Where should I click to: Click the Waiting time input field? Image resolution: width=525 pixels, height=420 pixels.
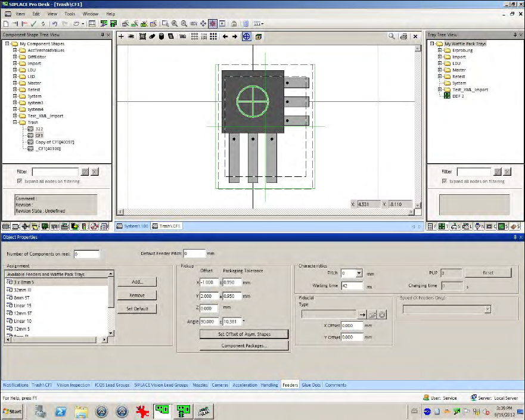pos(352,285)
